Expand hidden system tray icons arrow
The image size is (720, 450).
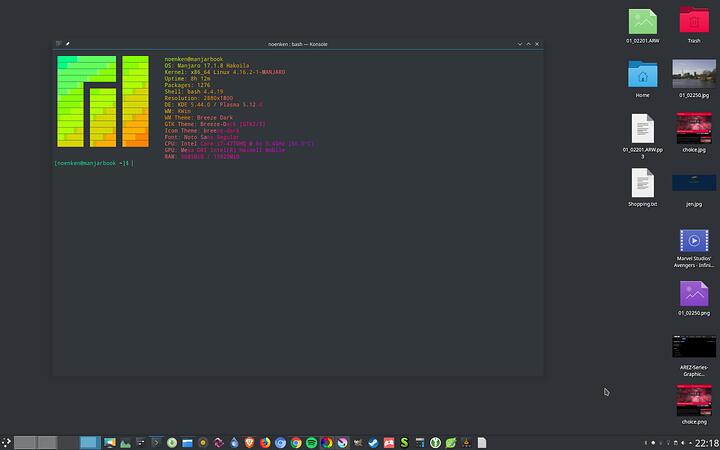point(690,443)
